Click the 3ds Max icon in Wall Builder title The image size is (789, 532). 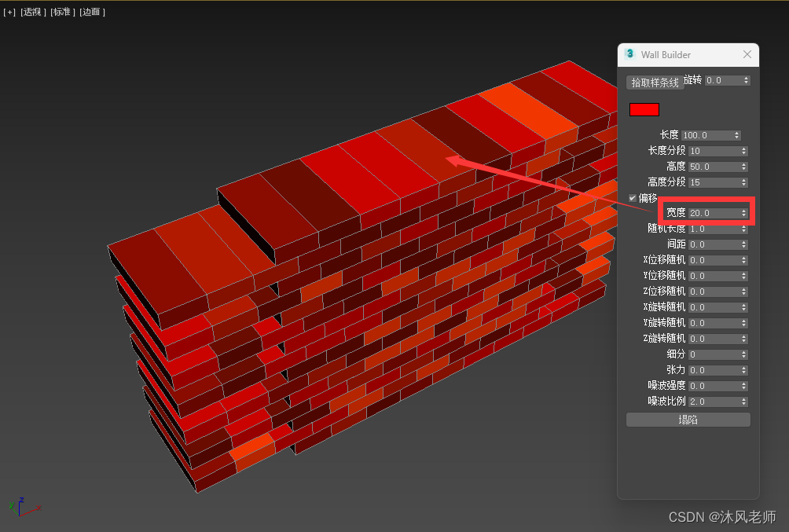(629, 54)
